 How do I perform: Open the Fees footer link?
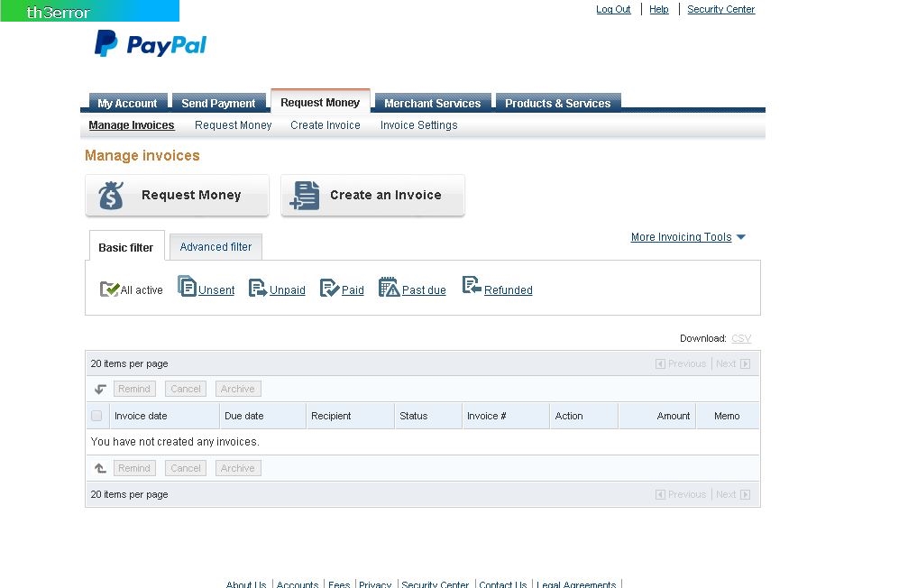click(339, 584)
